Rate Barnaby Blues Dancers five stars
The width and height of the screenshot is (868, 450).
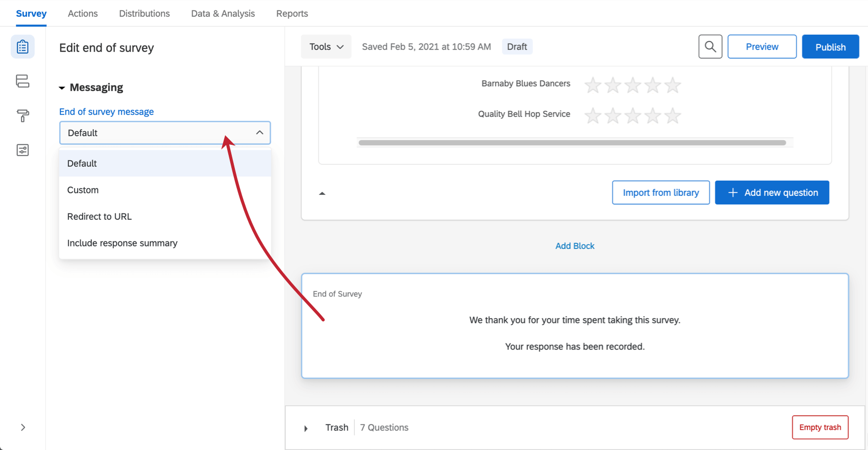point(672,85)
